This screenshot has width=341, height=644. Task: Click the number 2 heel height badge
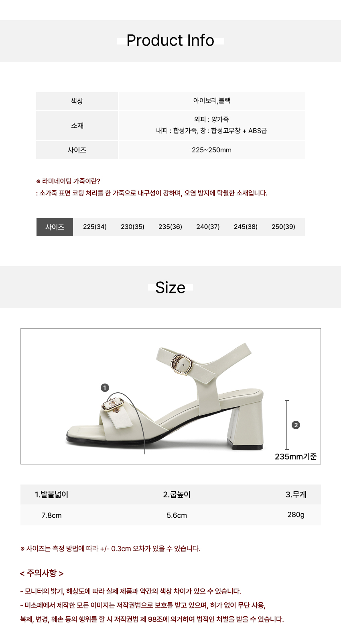[296, 425]
